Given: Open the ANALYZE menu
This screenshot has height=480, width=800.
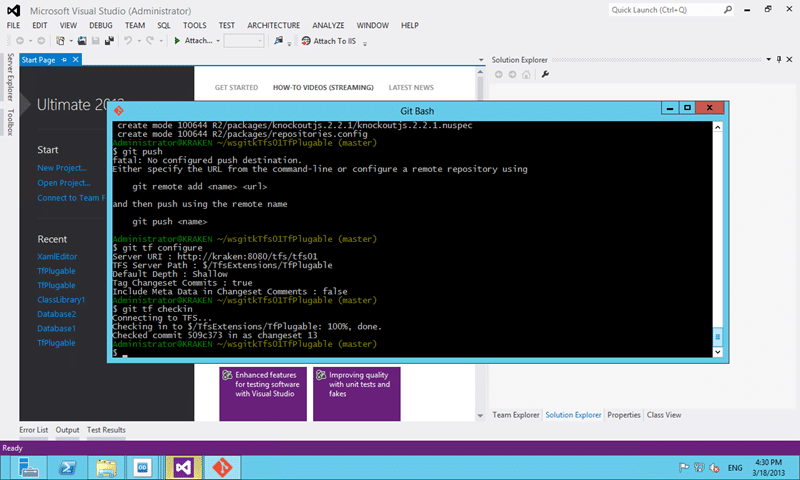Looking at the screenshot, I should pyautogui.click(x=328, y=26).
